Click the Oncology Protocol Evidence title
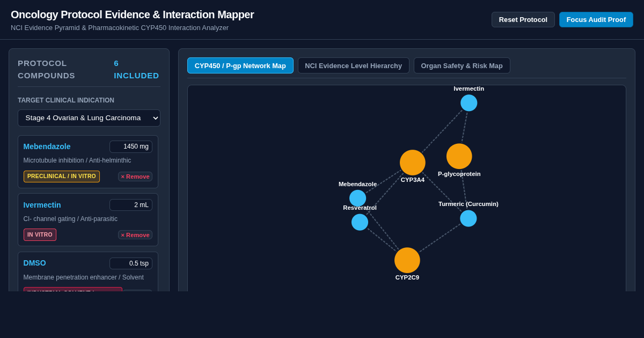The image size is (644, 338). click(x=133, y=14)
